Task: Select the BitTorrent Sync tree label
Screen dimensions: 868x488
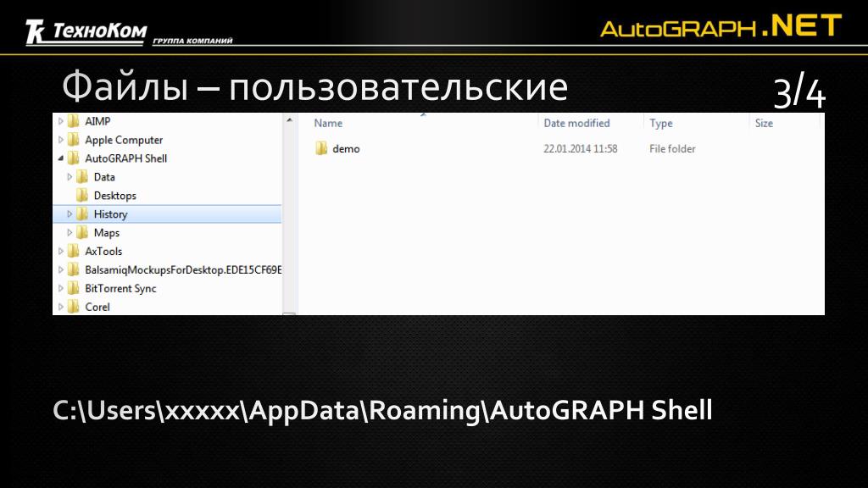Action: click(120, 288)
